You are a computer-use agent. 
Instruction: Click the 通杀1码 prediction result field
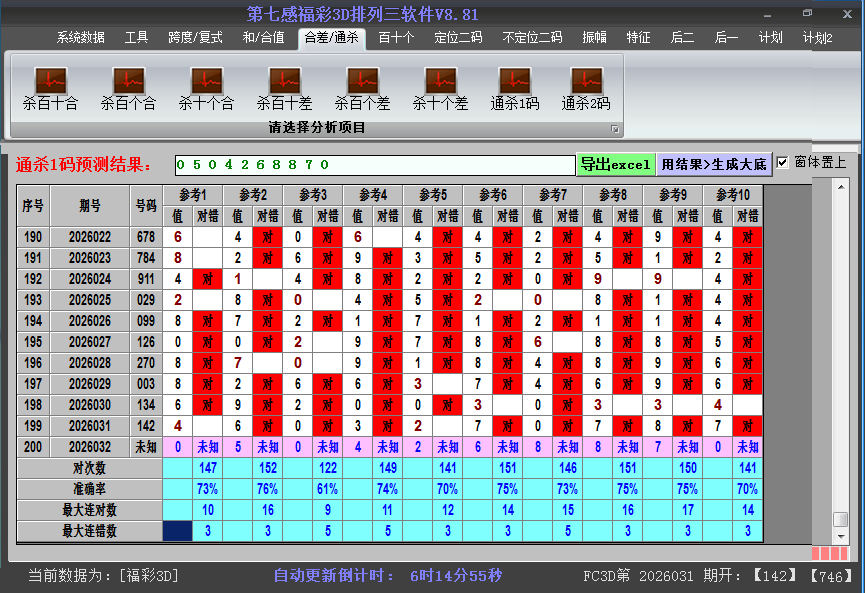(x=374, y=165)
